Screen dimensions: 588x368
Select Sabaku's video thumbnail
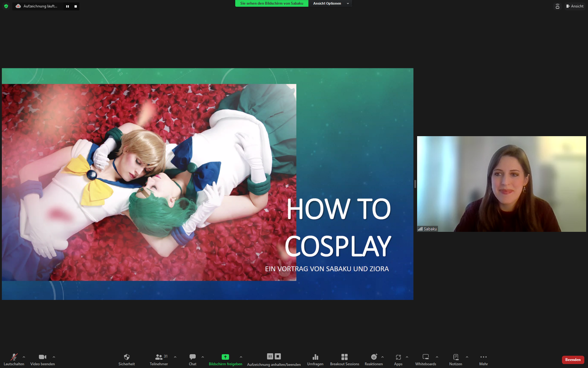502,184
